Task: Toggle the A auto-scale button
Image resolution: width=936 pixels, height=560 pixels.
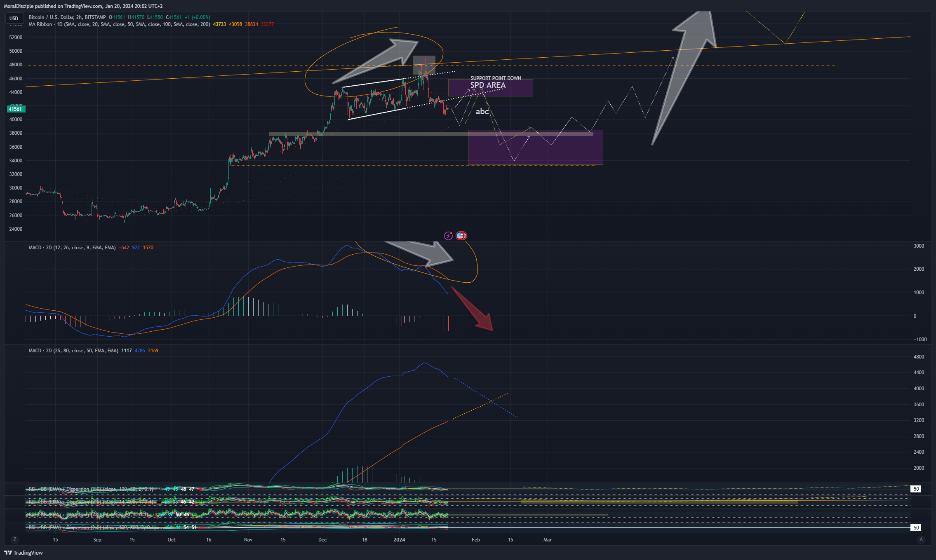Action: pyautogui.click(x=921, y=539)
